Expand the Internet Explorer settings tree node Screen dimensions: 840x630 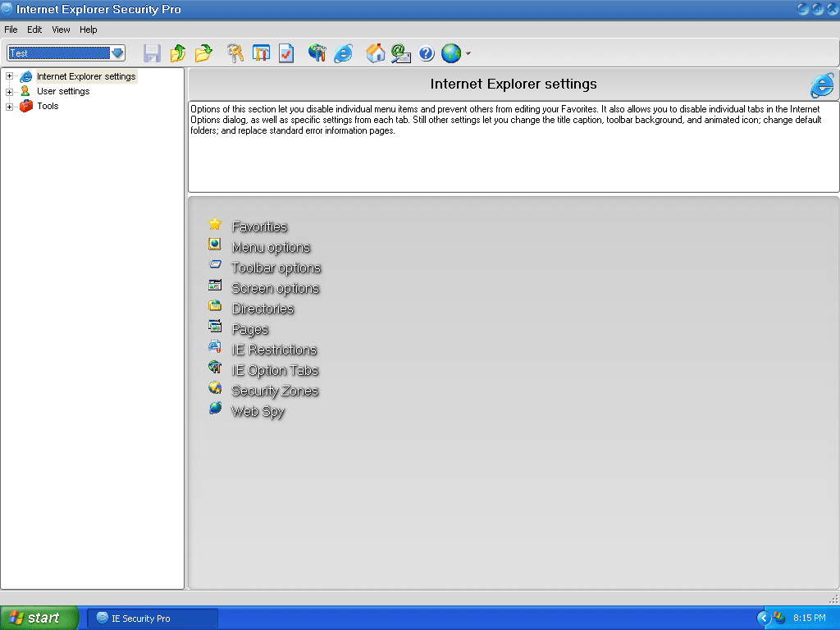coord(10,76)
